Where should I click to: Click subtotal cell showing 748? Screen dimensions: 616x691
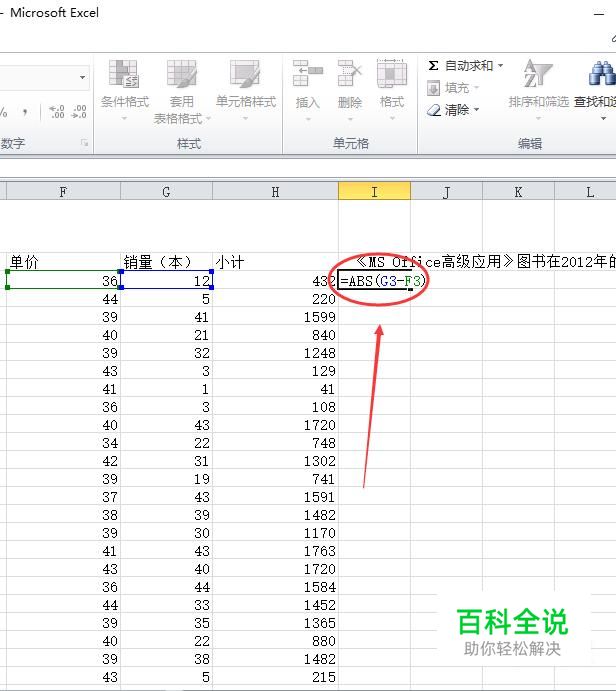pyautogui.click(x=275, y=442)
